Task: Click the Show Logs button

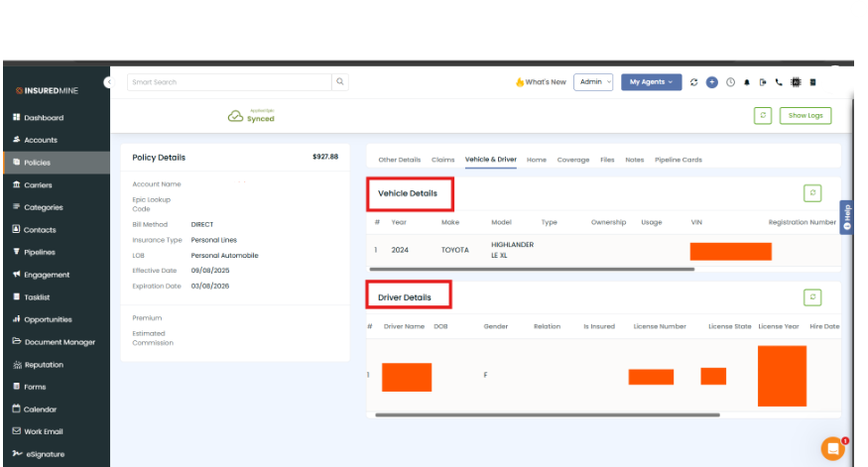Action: 806,116
